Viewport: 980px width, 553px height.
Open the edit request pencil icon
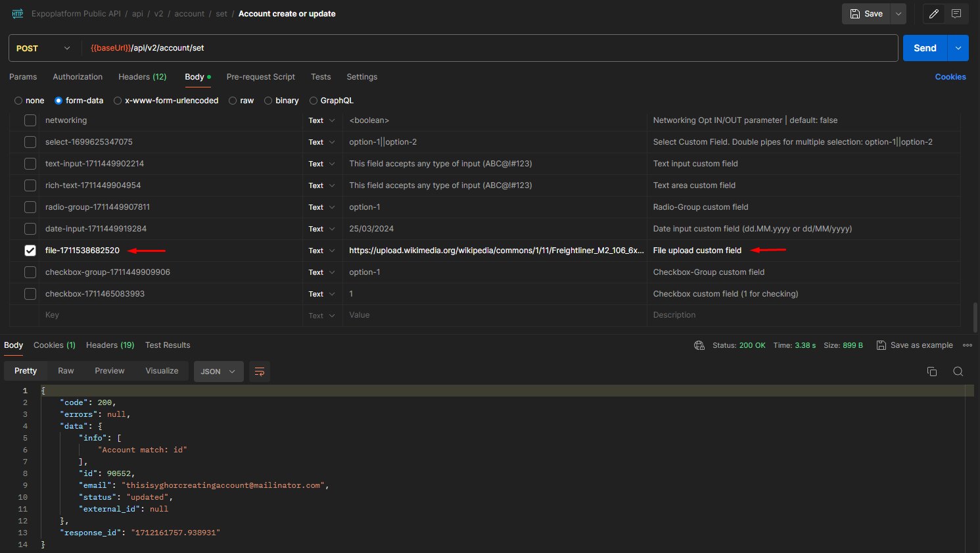[933, 14]
